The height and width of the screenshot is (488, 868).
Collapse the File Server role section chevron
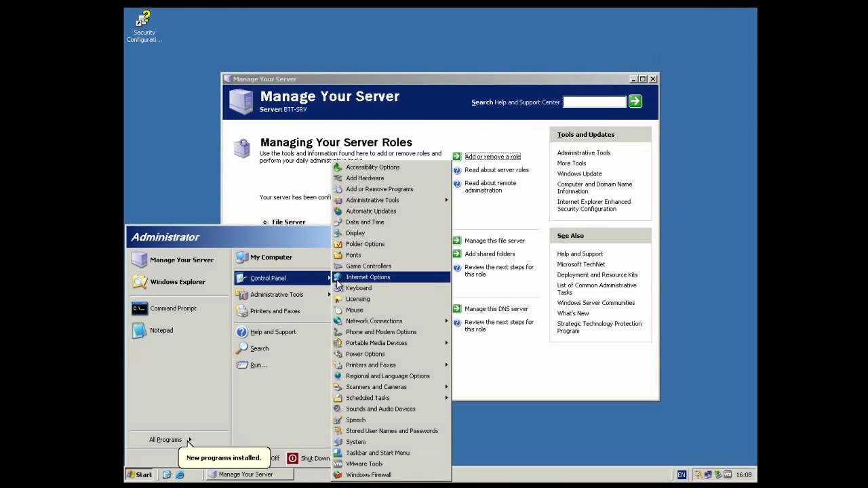tap(265, 222)
